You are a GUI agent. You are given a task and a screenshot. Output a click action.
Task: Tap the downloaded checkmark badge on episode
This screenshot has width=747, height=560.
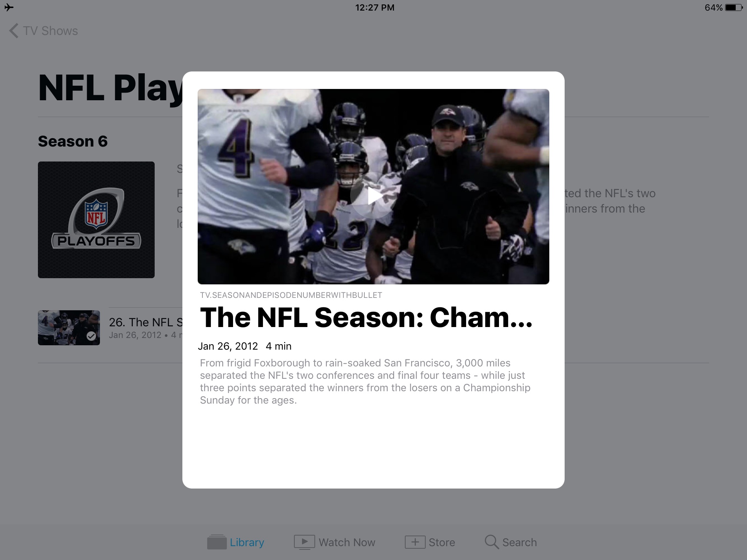[91, 336]
